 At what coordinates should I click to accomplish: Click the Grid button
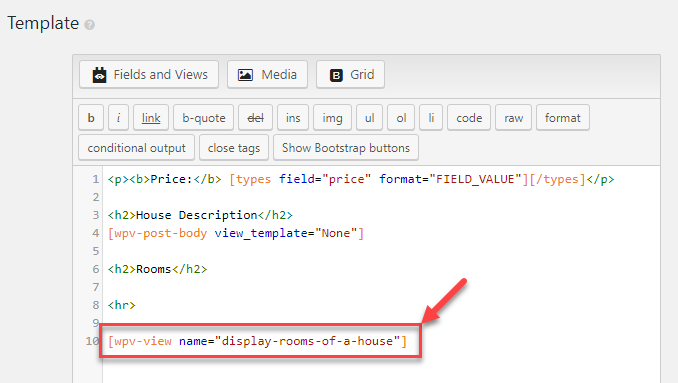tap(350, 74)
